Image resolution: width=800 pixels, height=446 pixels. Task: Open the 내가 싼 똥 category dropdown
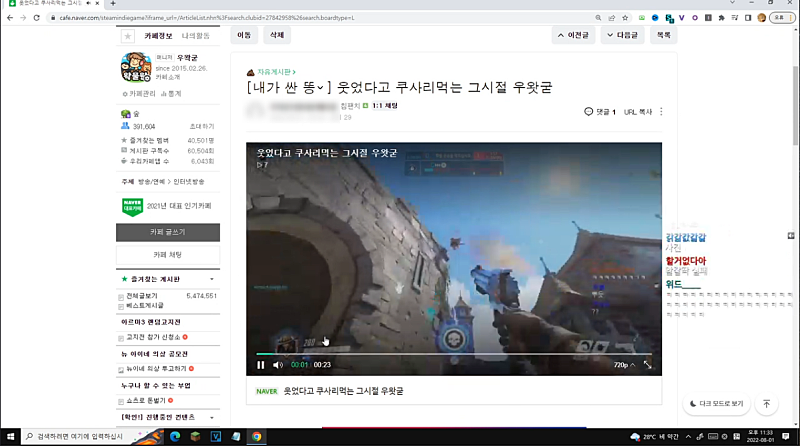[x=288, y=88]
